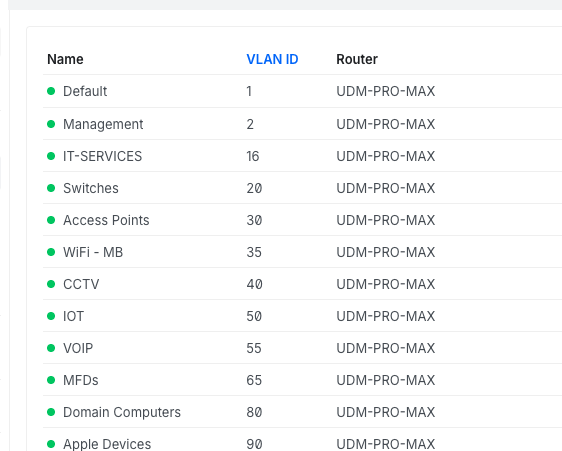Click the VOIP green status dot
Image resolution: width=562 pixels, height=451 pixels.
click(x=51, y=348)
